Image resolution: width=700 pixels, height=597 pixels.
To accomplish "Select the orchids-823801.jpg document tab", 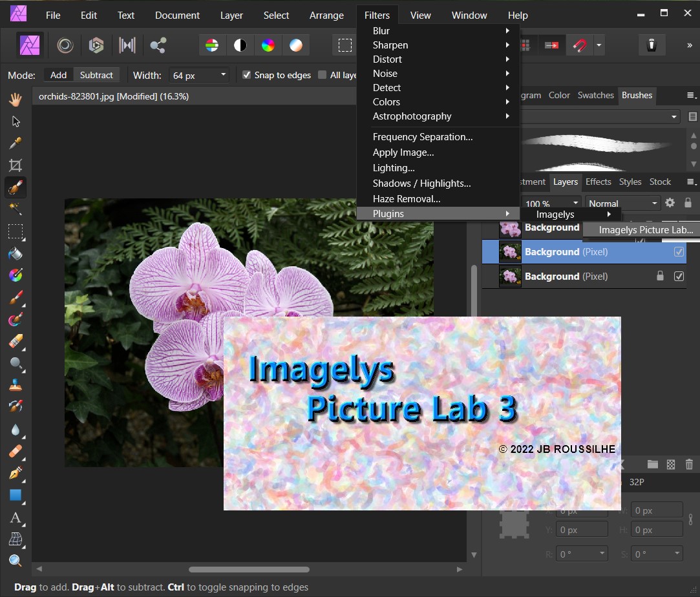I will pos(113,96).
